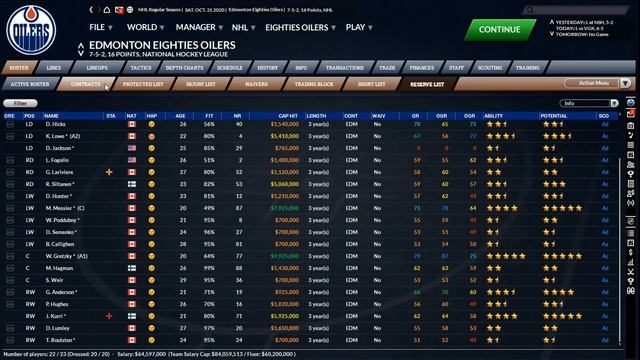
Task: Switch to the Lines tab
Action: click(53, 68)
